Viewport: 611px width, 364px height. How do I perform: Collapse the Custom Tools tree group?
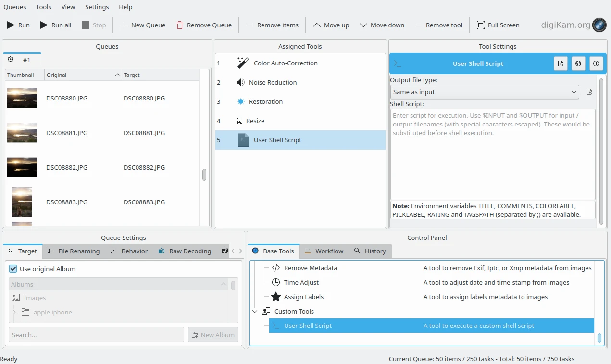click(255, 311)
